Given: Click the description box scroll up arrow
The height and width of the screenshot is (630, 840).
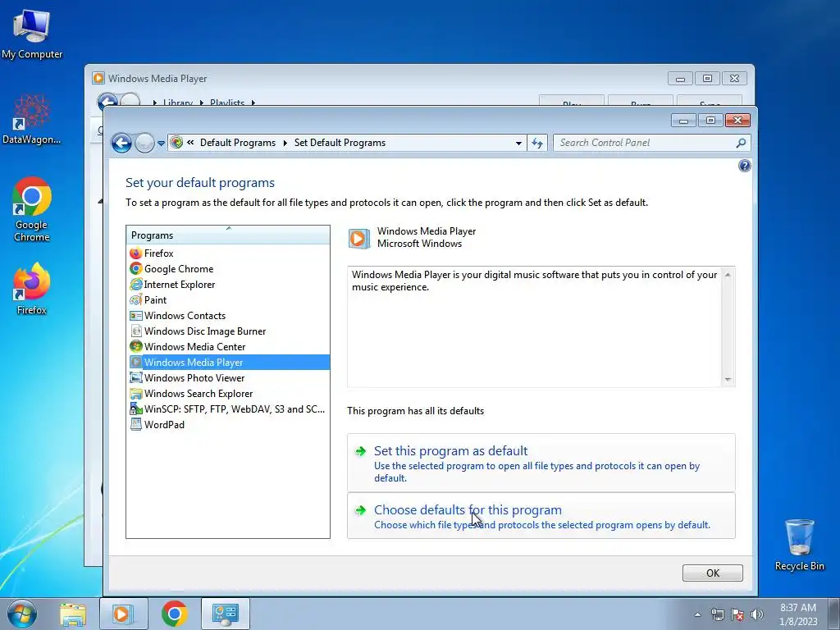Looking at the screenshot, I should pyautogui.click(x=728, y=275).
